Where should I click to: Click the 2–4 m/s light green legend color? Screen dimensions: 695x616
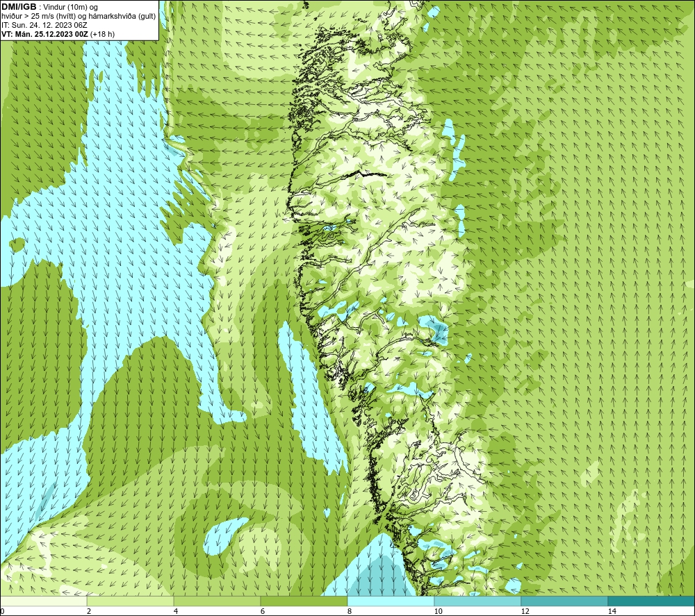tap(131, 601)
